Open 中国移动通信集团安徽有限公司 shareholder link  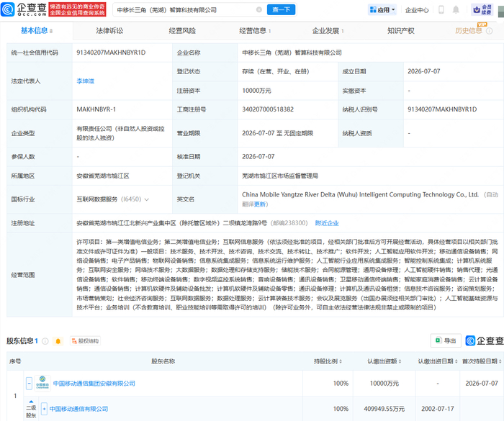94,384
